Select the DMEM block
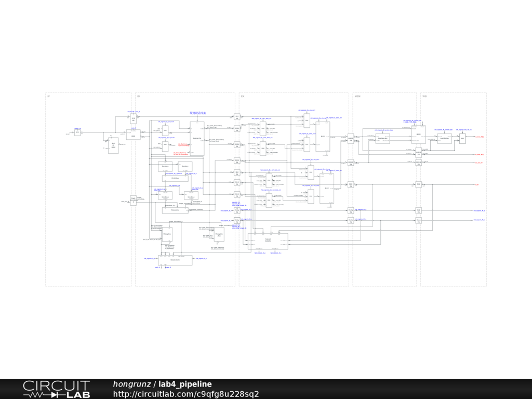The image size is (532, 399). click(418, 135)
